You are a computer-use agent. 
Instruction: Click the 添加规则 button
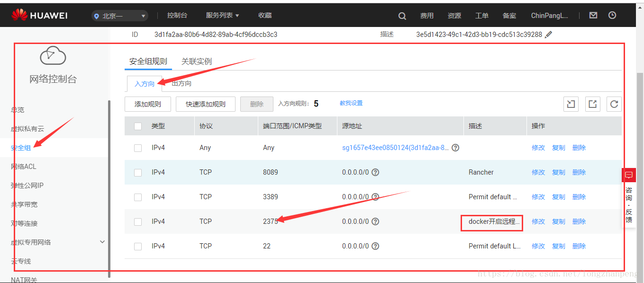tap(148, 104)
